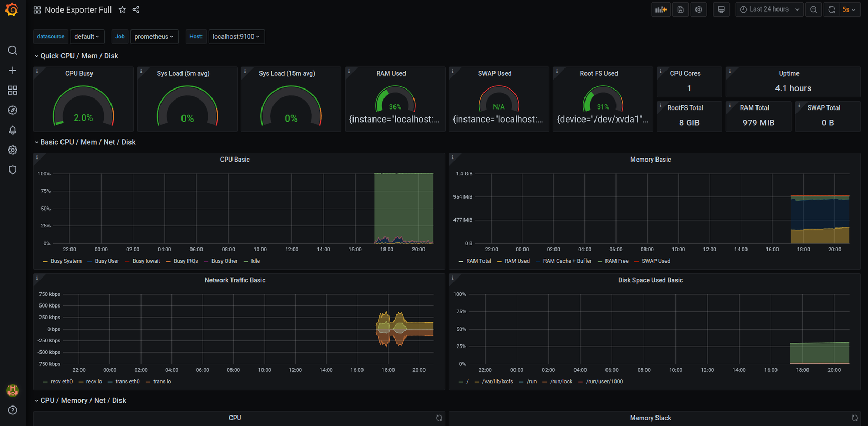Click the Busy System legend color swatch
868x426 pixels.
(45, 261)
